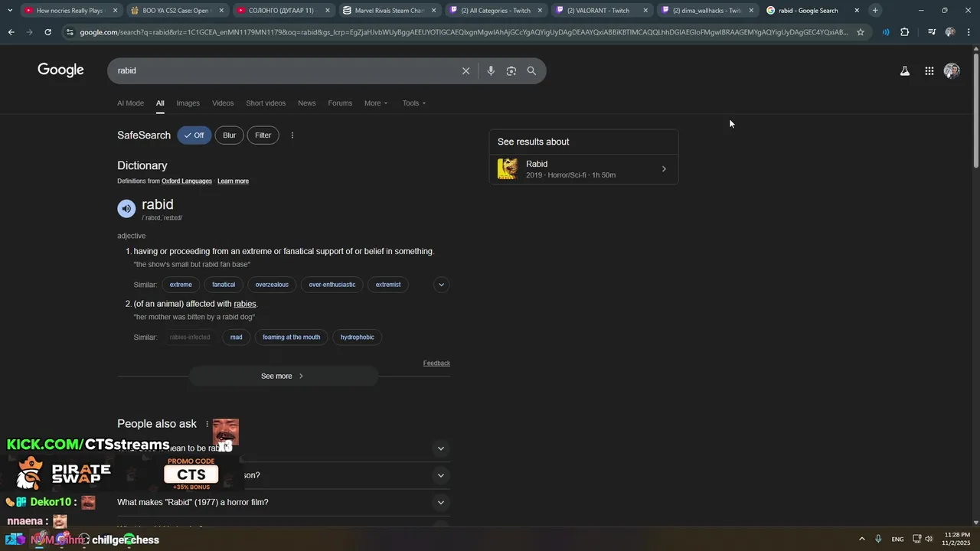Clear the search box with the X icon
980x551 pixels.
tap(465, 70)
